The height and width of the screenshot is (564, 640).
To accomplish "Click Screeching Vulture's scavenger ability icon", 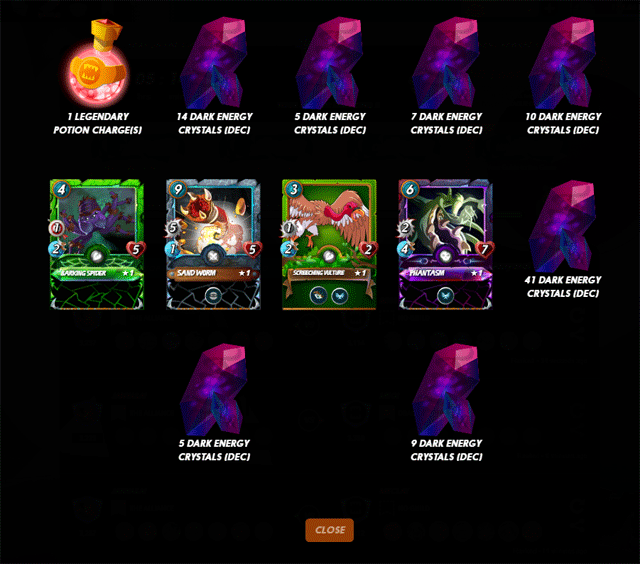I will [318, 295].
